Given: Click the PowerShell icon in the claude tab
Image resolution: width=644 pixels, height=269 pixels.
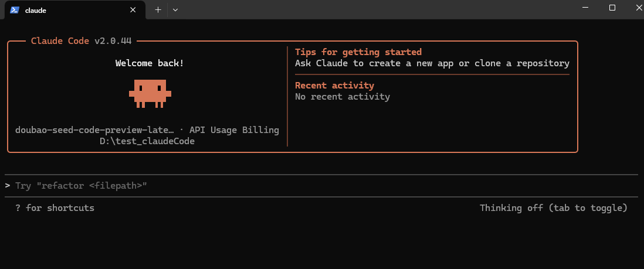Looking at the screenshot, I should coord(15,10).
